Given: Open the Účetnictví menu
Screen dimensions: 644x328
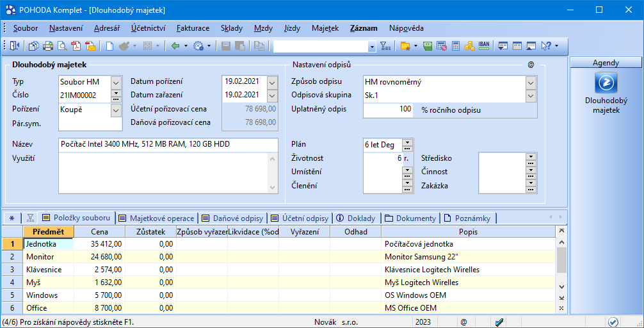Looking at the screenshot, I should pos(149,28).
